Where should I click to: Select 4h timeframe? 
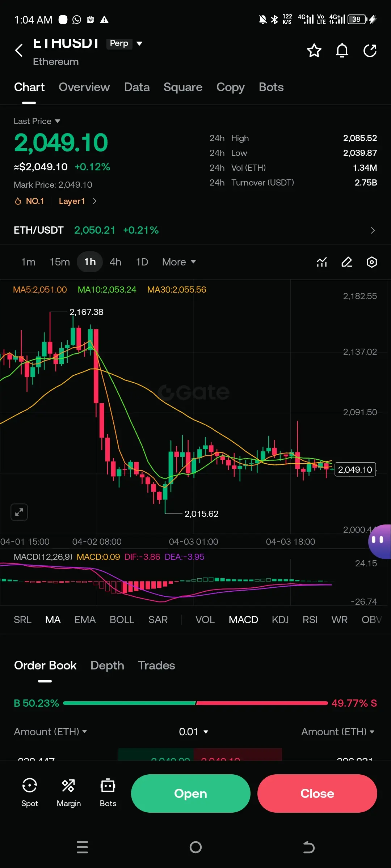[115, 262]
